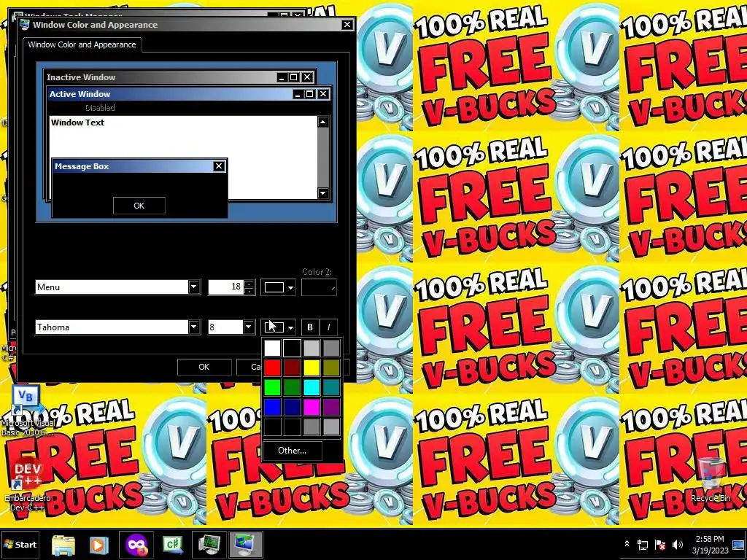Click the Show desktop button
This screenshot has height=560, width=747.
pos(739,544)
